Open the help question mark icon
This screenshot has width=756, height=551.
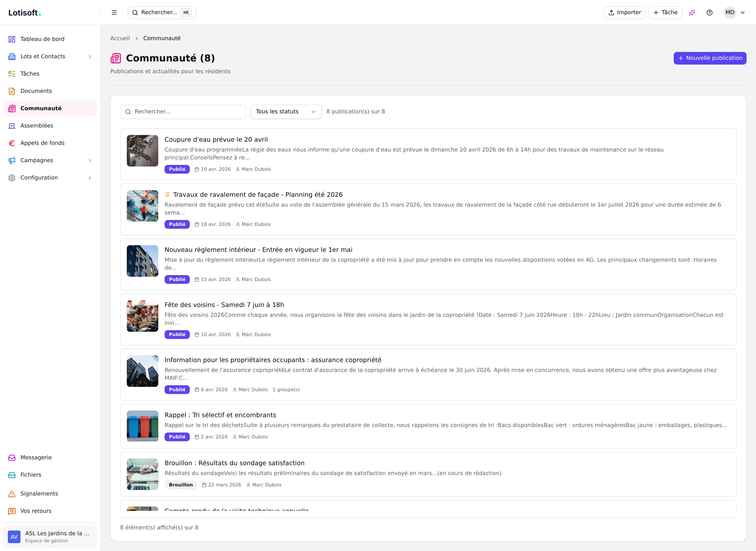710,13
